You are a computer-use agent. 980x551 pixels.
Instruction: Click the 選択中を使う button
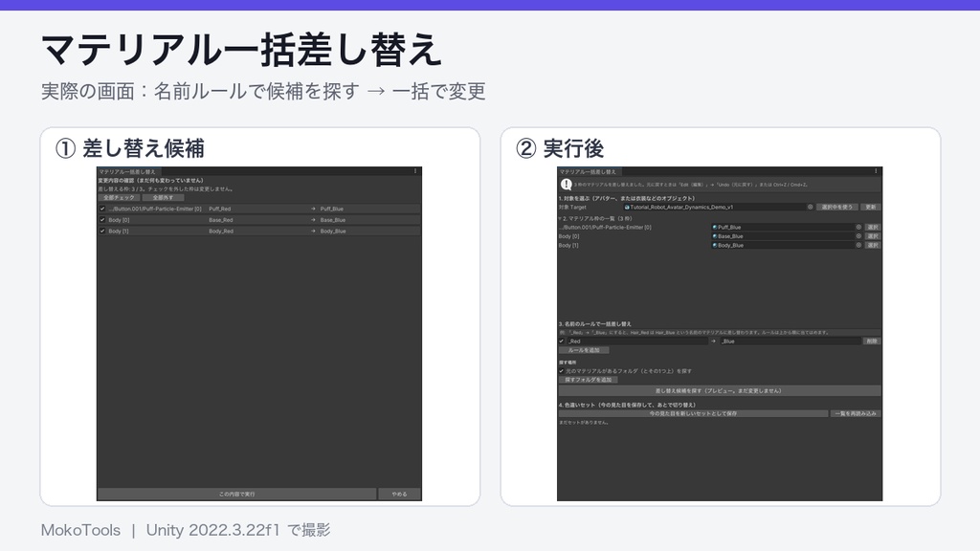pyautogui.click(x=836, y=207)
